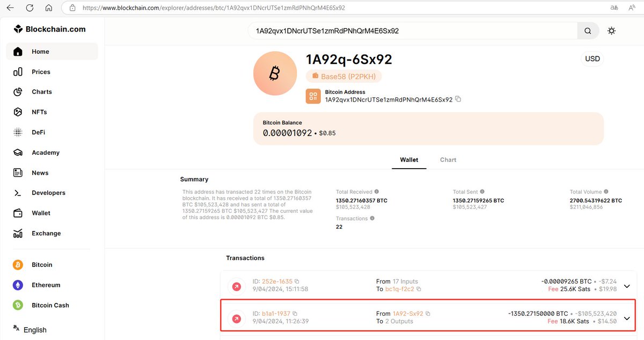Show the address QR code icon
Viewport: 644px width, 340px height.
tap(313, 96)
